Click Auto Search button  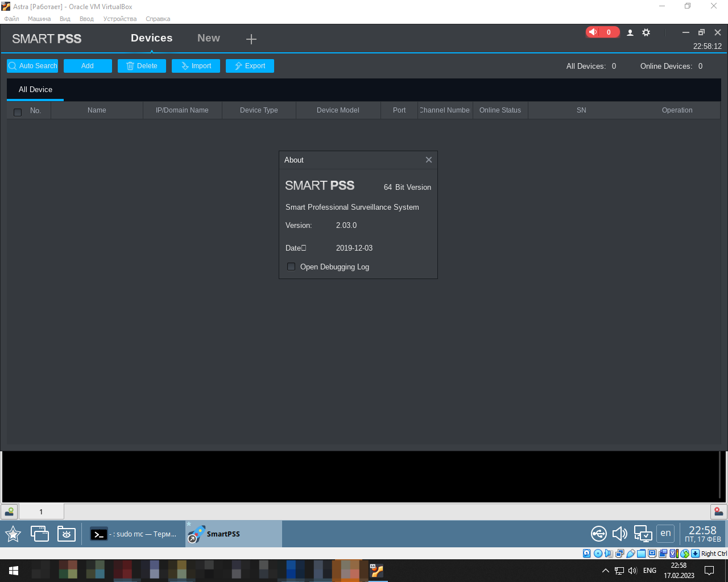pyautogui.click(x=32, y=66)
